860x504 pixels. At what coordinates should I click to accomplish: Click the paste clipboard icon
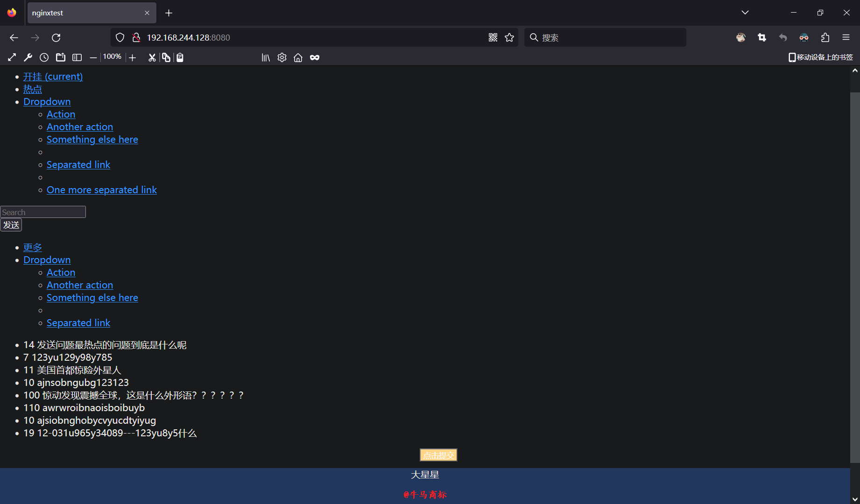pyautogui.click(x=180, y=57)
